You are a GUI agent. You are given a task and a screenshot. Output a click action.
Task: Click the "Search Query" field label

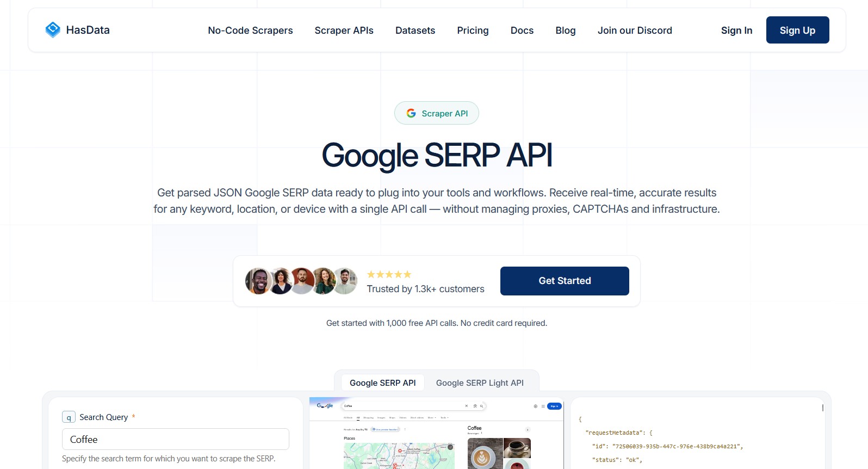[104, 417]
